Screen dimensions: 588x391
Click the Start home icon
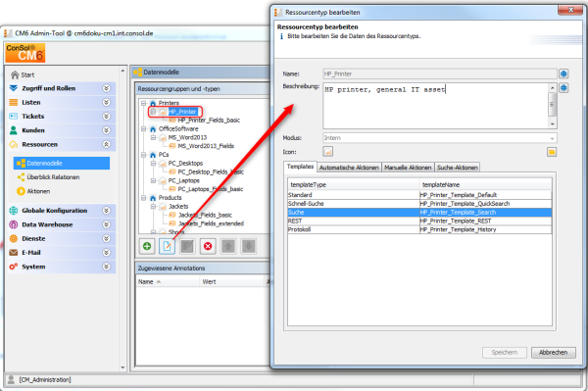click(15, 74)
